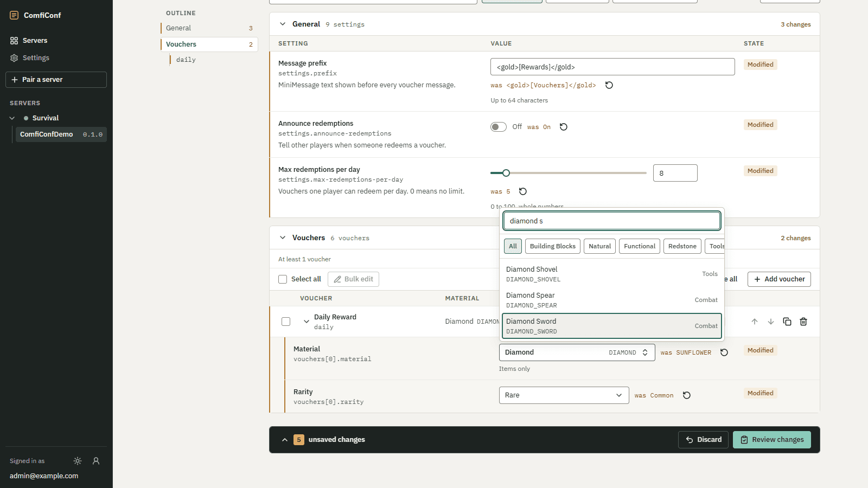Open the user account icon
Screen dimensions: 868x488
tap(96, 461)
